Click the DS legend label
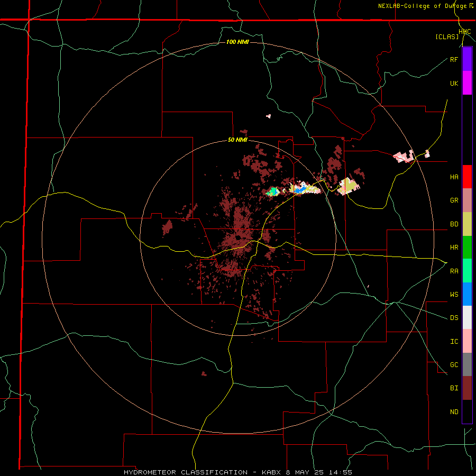476x476 pixels. (x=454, y=317)
